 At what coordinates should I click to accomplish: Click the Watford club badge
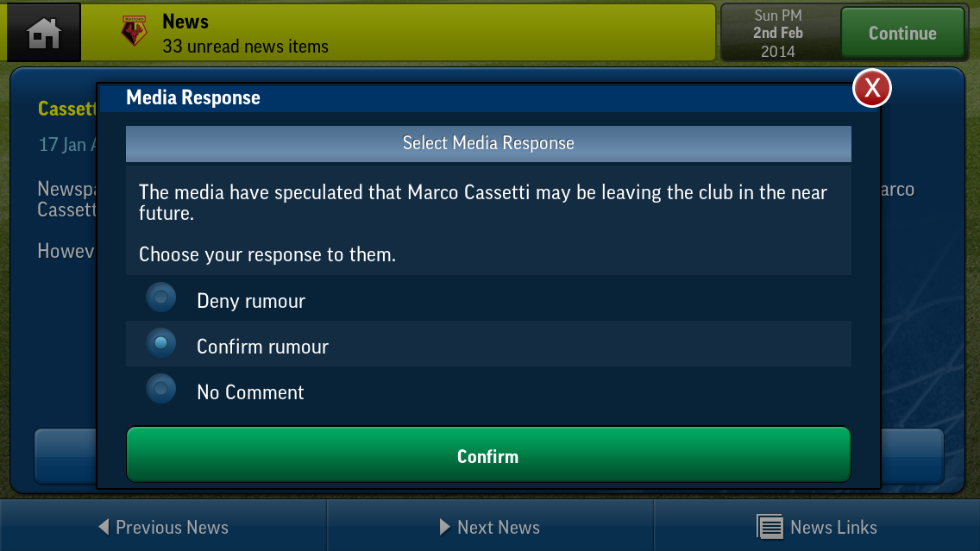pos(134,33)
